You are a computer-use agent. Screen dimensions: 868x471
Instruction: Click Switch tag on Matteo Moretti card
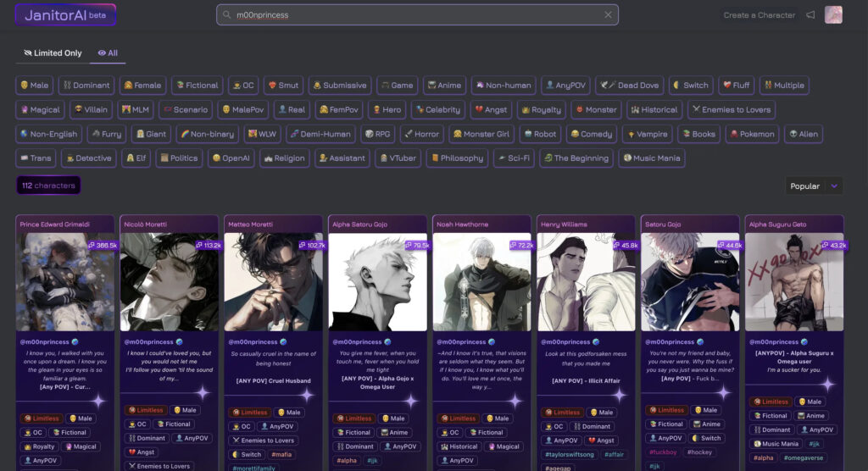(247, 454)
